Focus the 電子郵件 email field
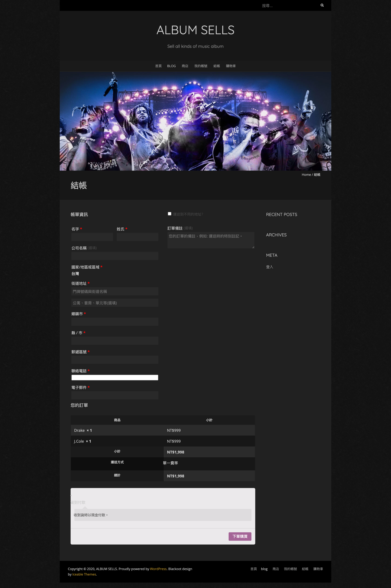Screen dimensions: 391x588 (x=115, y=395)
